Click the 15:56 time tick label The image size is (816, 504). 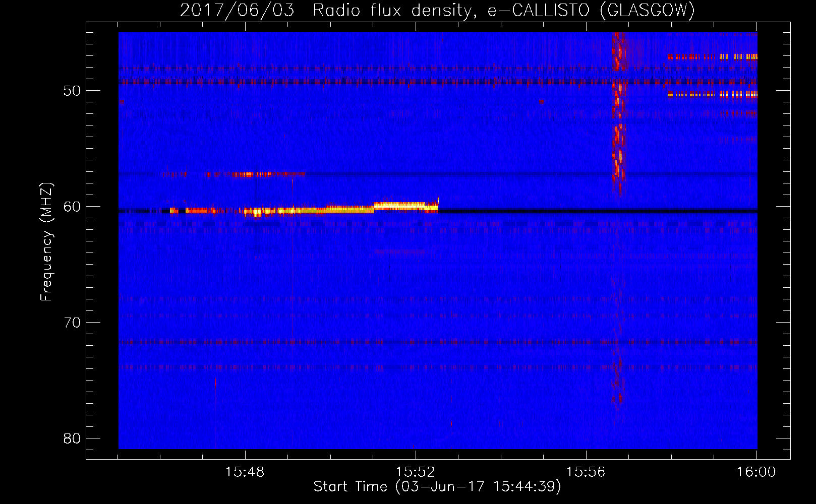pos(586,472)
